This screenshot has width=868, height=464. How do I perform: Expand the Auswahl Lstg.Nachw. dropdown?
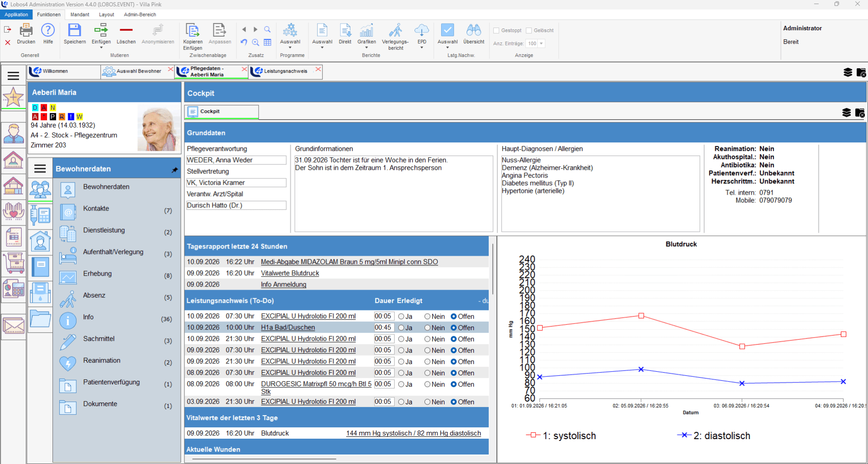tap(448, 47)
